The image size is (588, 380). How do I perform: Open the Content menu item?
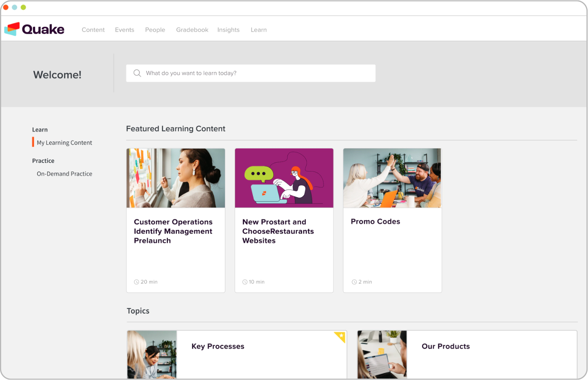click(x=93, y=30)
